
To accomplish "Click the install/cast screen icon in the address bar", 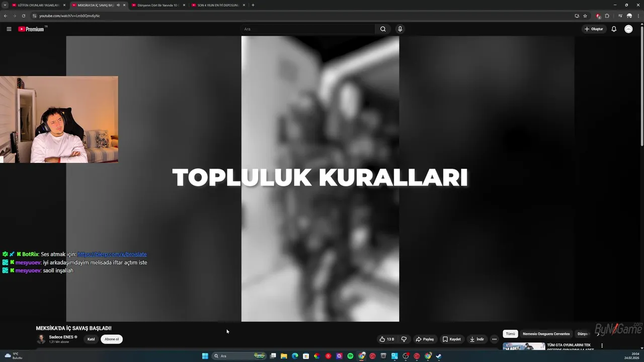I will tap(577, 16).
